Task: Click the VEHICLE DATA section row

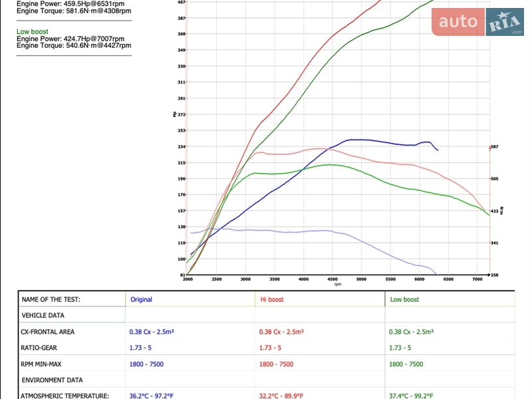Action: click(43, 316)
